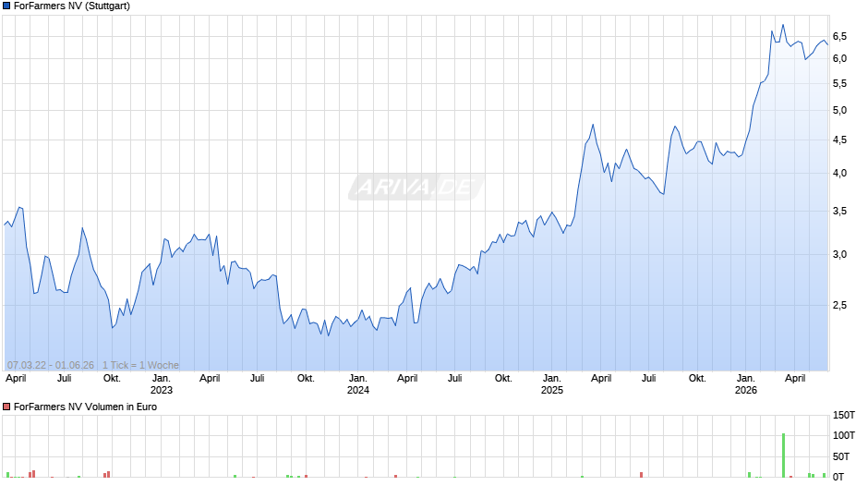The width and height of the screenshot is (868, 486).
Task: Click the 3,0 price axis label
Action: click(839, 254)
